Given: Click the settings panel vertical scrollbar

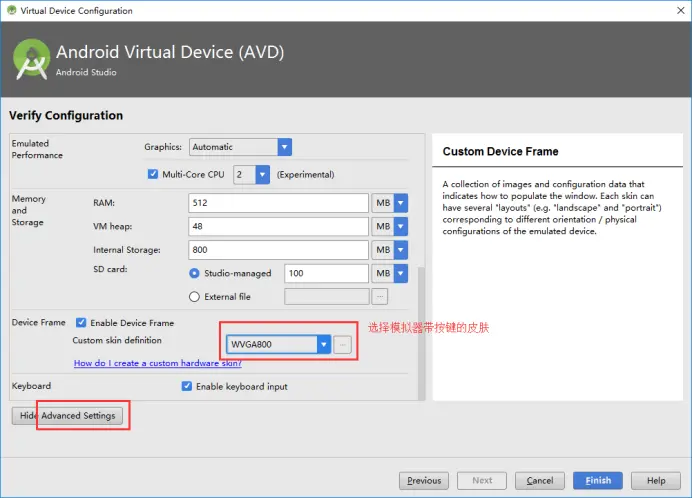Looking at the screenshot, I should pos(421,333).
